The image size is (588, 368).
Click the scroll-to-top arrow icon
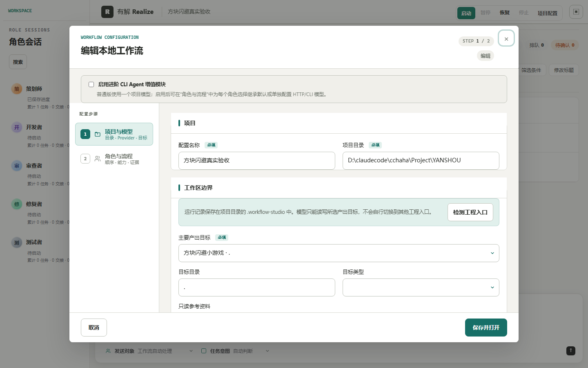click(x=571, y=351)
